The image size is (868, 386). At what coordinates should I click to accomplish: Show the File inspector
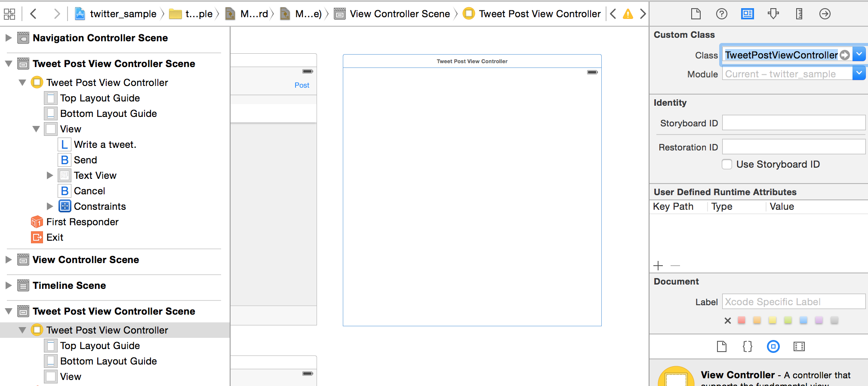(x=696, y=14)
